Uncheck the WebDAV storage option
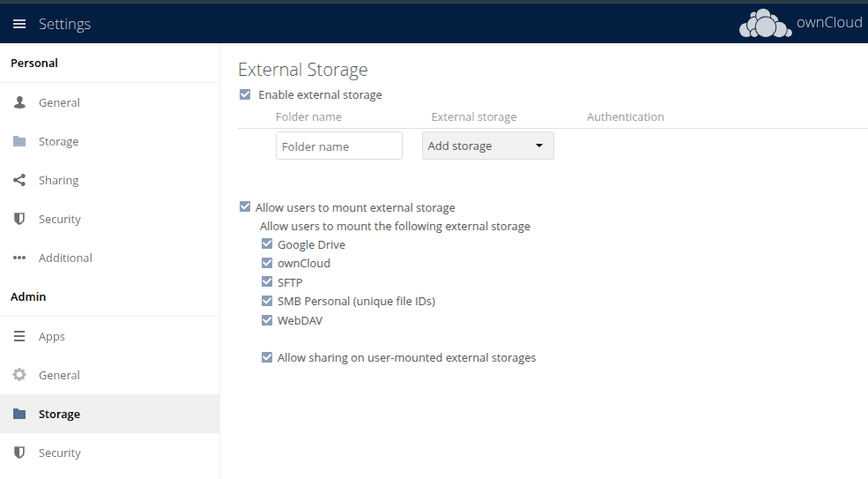 pyautogui.click(x=267, y=320)
